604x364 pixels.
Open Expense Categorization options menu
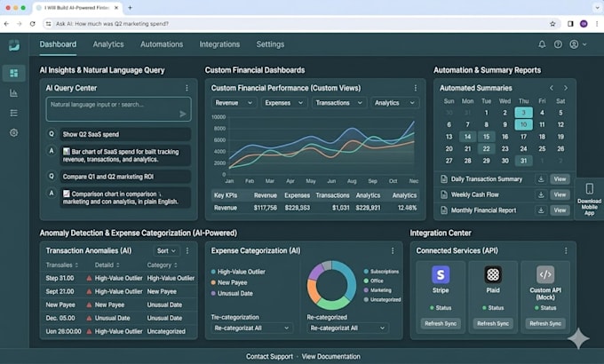click(x=393, y=250)
